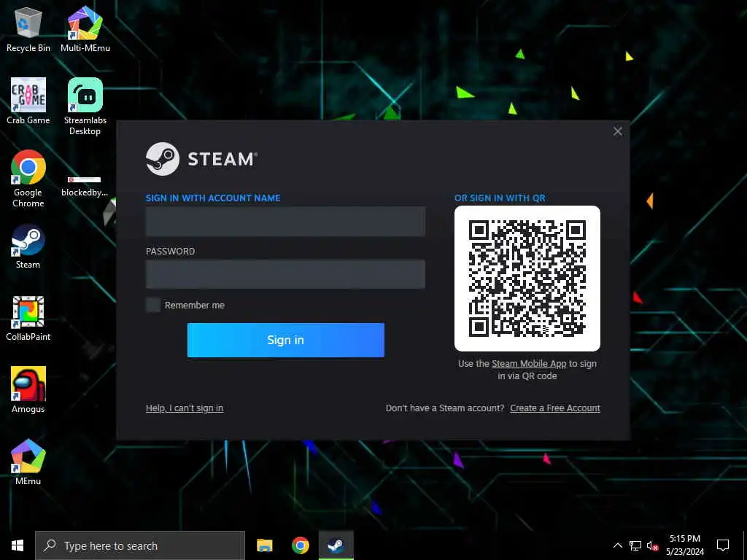This screenshot has height=560, width=747.
Task: Click the Steam logo in the login window
Action: coord(163,158)
